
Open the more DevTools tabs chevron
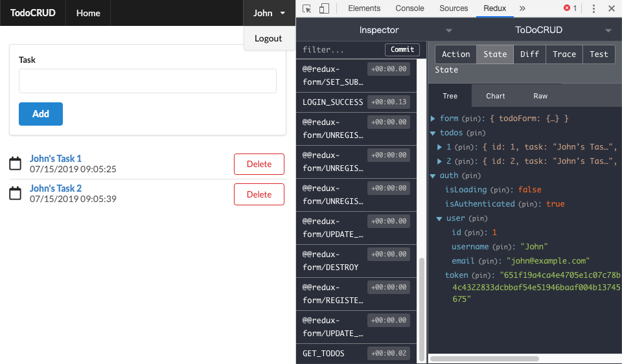click(522, 8)
